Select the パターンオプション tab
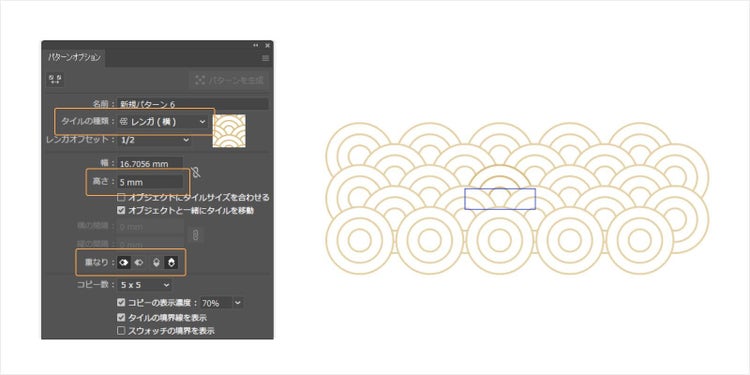The width and height of the screenshot is (750, 375). pos(74,57)
